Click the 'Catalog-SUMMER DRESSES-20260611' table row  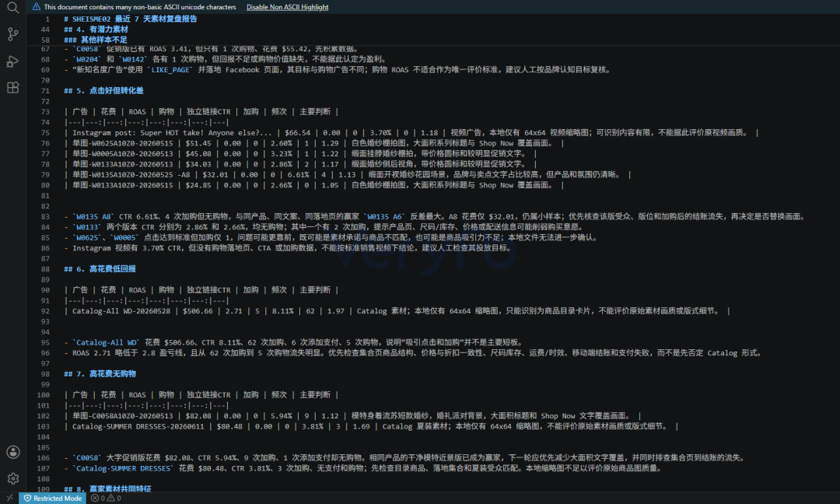371,426
